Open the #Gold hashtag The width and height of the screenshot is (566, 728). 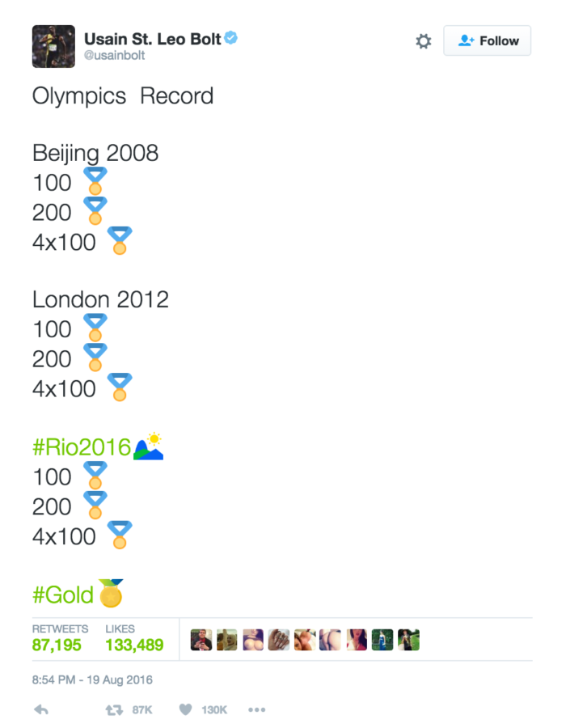pos(62,595)
